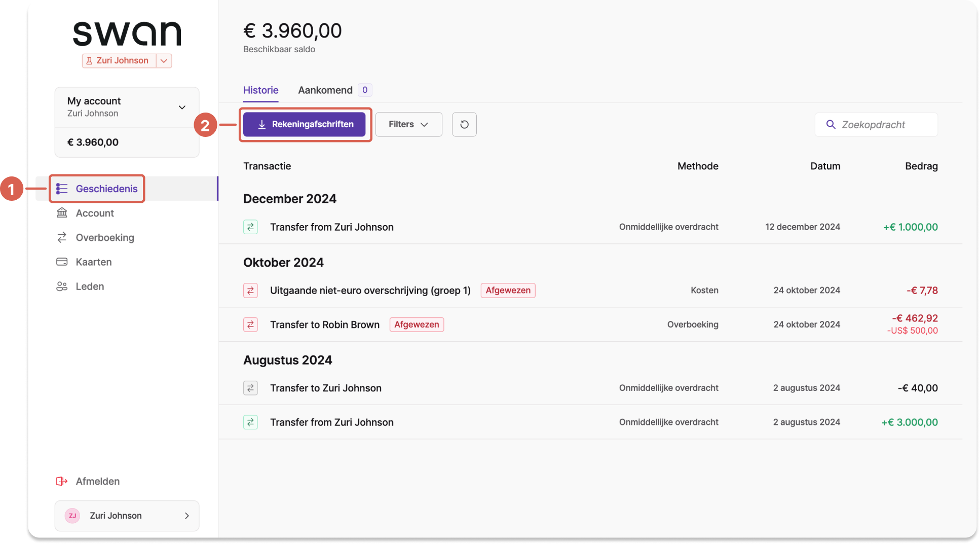Click the Kaarten card icon
980x544 pixels.
62,262
